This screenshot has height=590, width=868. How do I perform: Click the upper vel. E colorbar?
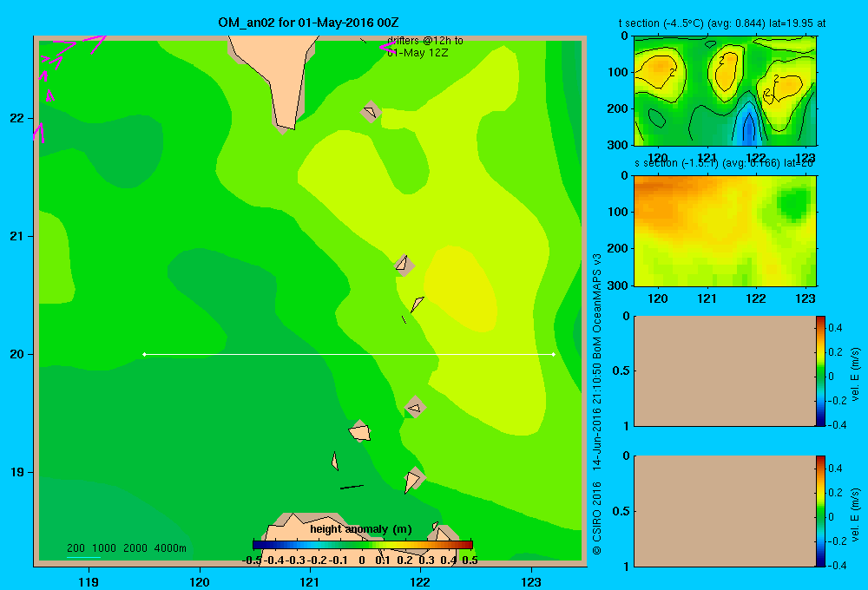[x=820, y=370]
